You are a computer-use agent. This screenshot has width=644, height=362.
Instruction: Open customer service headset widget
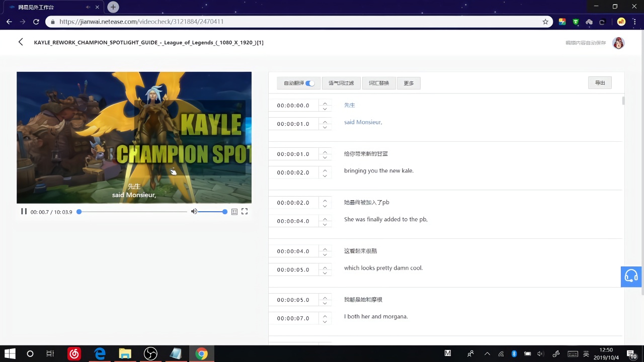(x=631, y=277)
